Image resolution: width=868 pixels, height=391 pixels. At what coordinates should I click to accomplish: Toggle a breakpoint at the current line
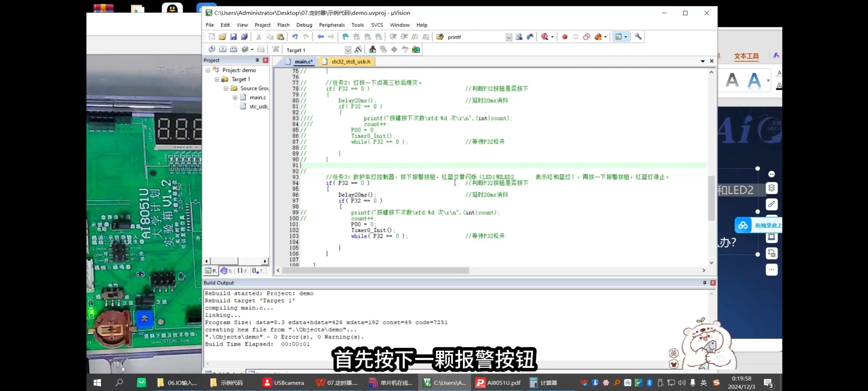tap(565, 37)
